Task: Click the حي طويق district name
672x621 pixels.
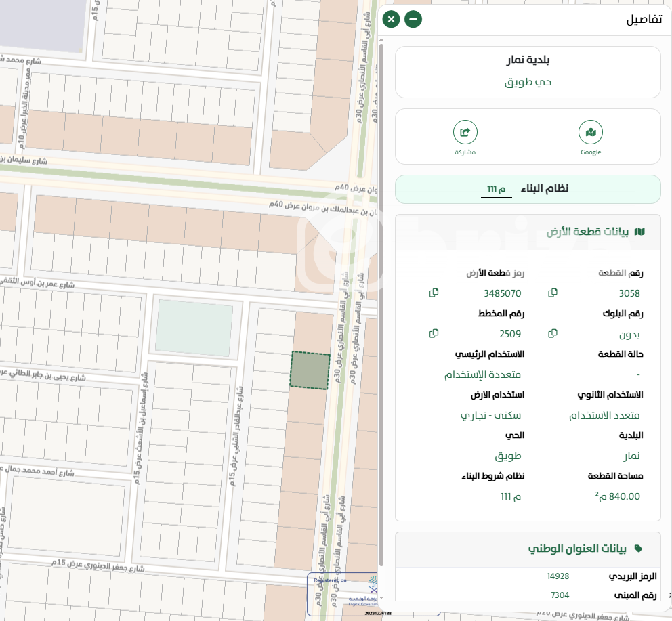Action: (x=528, y=82)
